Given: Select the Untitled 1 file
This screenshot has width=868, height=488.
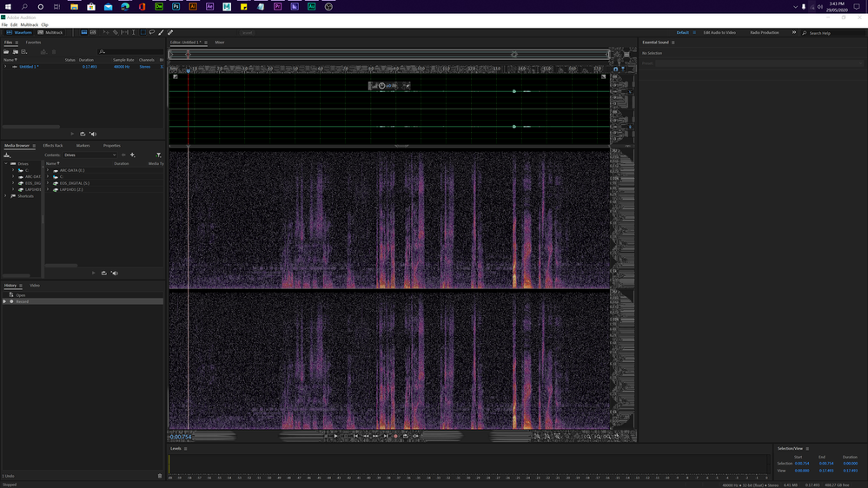Looking at the screenshot, I should pyautogui.click(x=29, y=66).
